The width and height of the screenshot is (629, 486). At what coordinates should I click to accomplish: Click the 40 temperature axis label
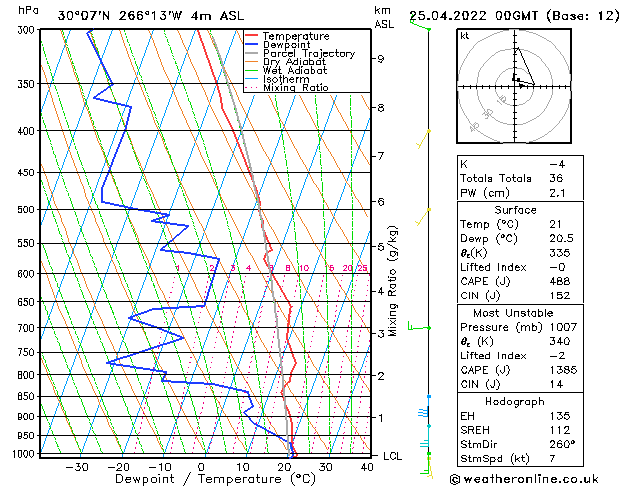click(x=367, y=468)
